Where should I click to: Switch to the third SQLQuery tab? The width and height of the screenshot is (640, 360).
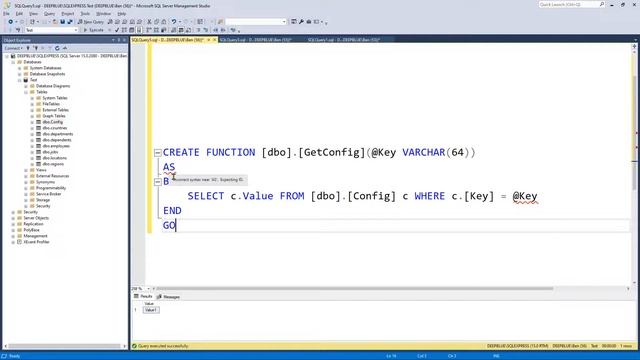(344, 40)
